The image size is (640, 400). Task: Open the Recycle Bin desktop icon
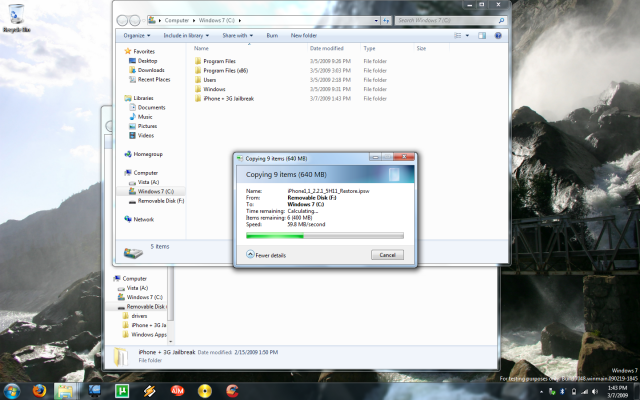[16, 18]
